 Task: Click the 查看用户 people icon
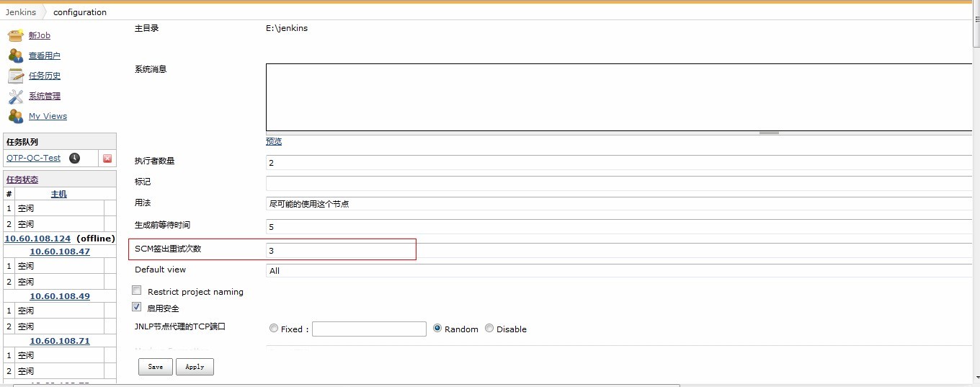(x=16, y=55)
